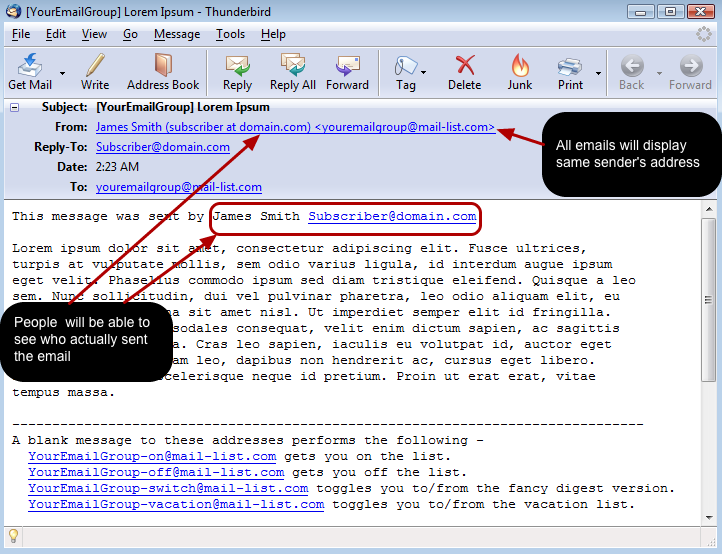Click the message scrollbar up arrow
Viewport: 722px width, 554px height.
pos(709,210)
